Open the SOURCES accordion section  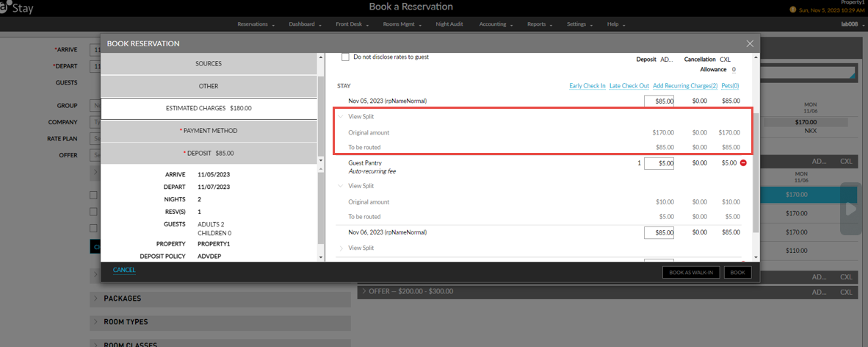(208, 64)
